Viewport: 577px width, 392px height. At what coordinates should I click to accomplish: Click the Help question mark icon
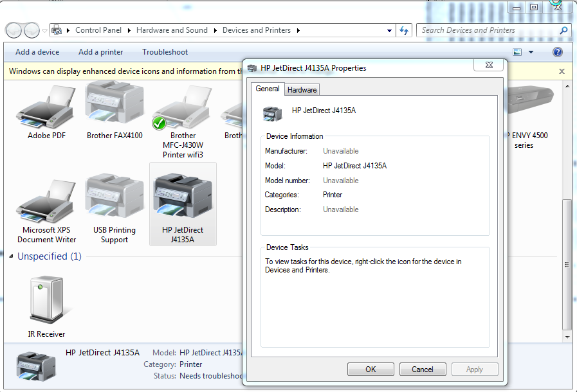pos(558,52)
